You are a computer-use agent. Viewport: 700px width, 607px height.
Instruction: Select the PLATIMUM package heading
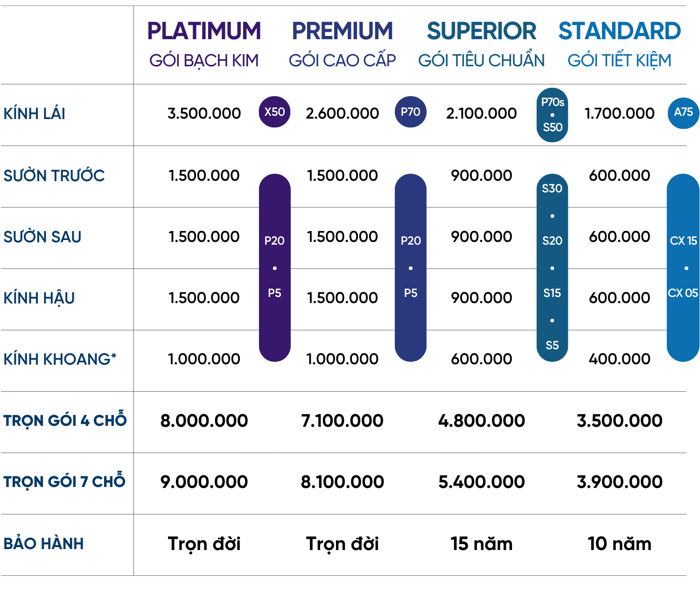pyautogui.click(x=204, y=31)
